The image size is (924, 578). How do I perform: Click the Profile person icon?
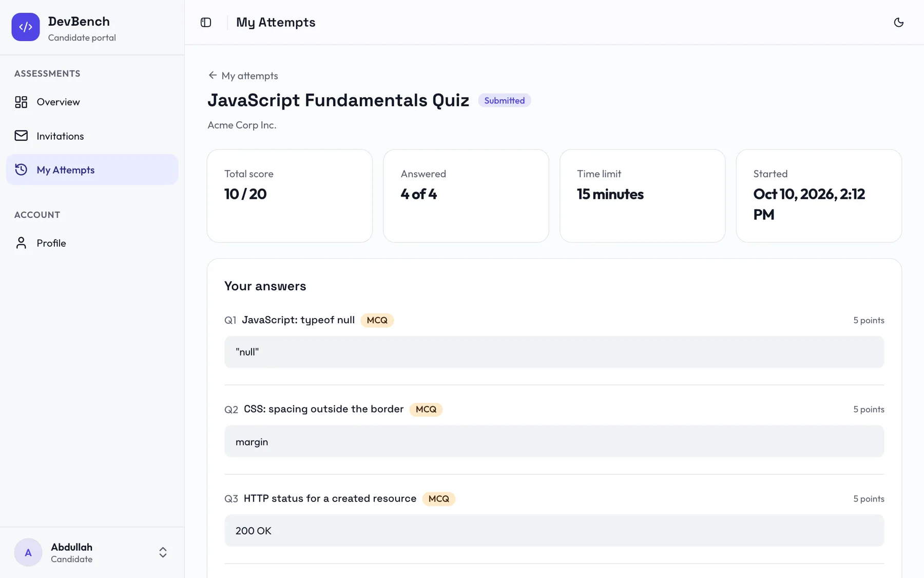point(21,243)
